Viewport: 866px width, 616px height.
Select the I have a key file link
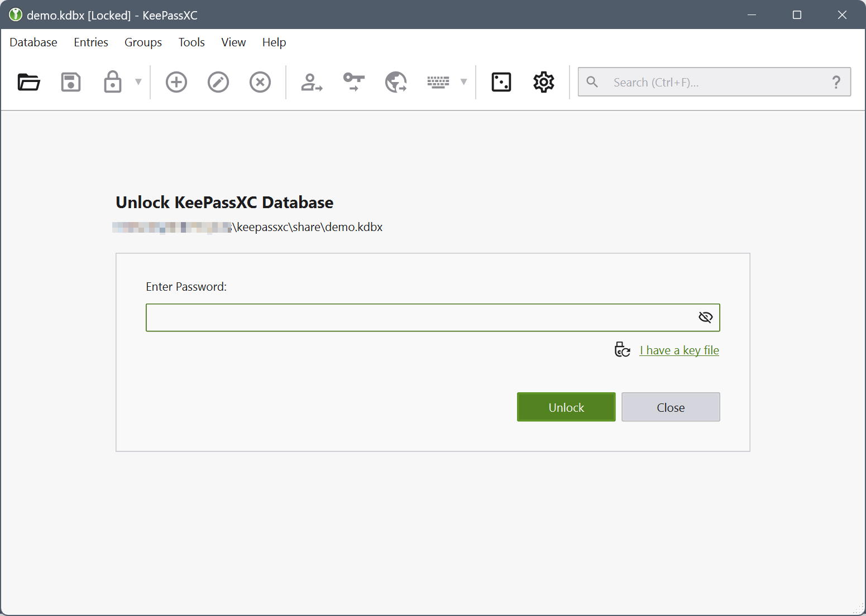(678, 350)
